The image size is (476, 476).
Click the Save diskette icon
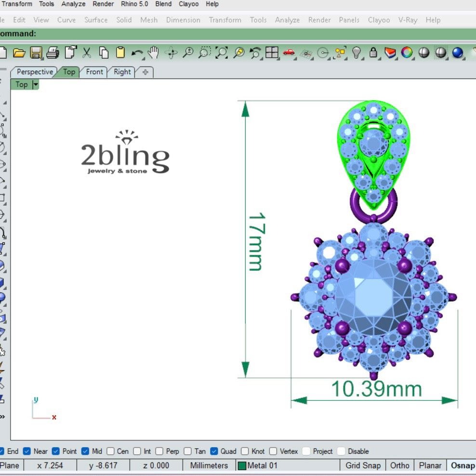click(36, 53)
